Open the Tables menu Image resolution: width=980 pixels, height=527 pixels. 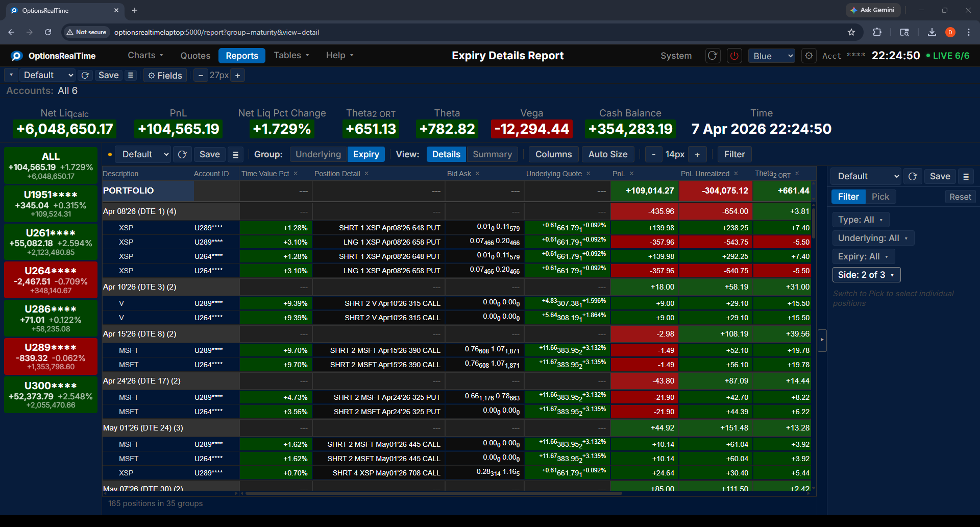291,55
